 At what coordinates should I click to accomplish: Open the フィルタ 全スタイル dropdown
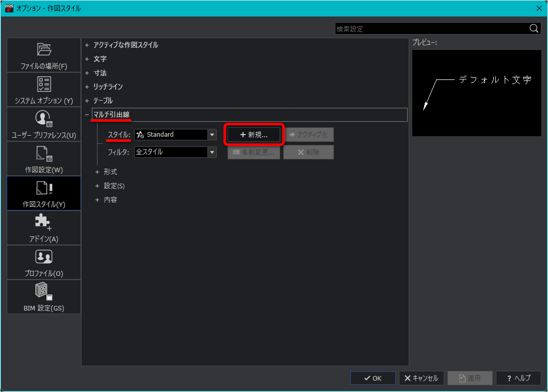click(212, 152)
